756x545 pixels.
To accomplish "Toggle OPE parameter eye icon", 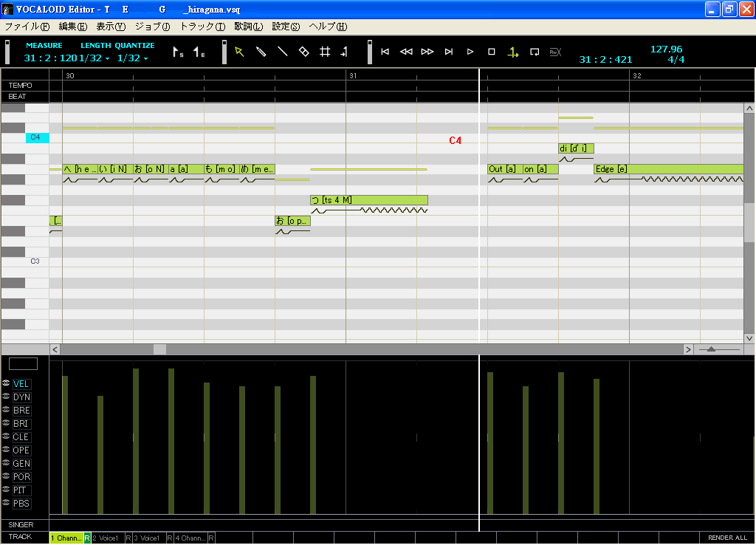I will 6,449.
